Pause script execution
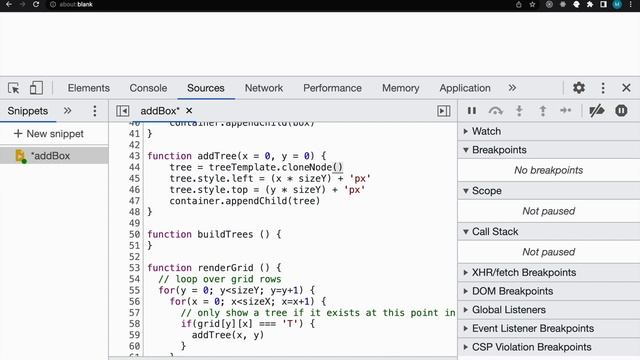The height and width of the screenshot is (360, 640). coord(472,111)
